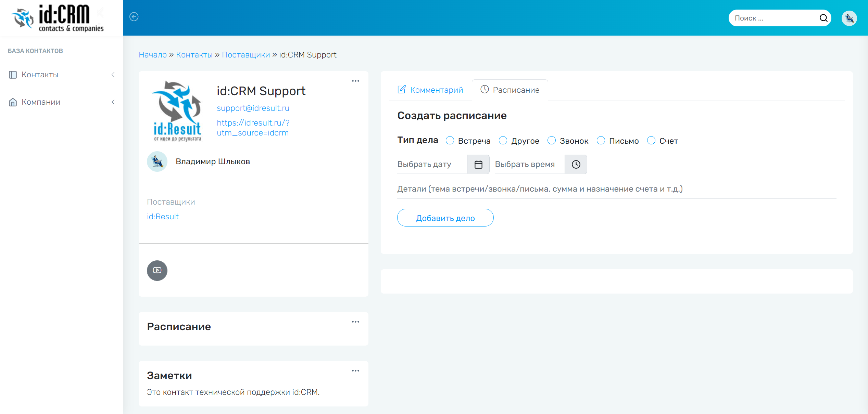Viewport: 868px width, 414px height.
Task: Select the Встреча task type
Action: (x=450, y=141)
